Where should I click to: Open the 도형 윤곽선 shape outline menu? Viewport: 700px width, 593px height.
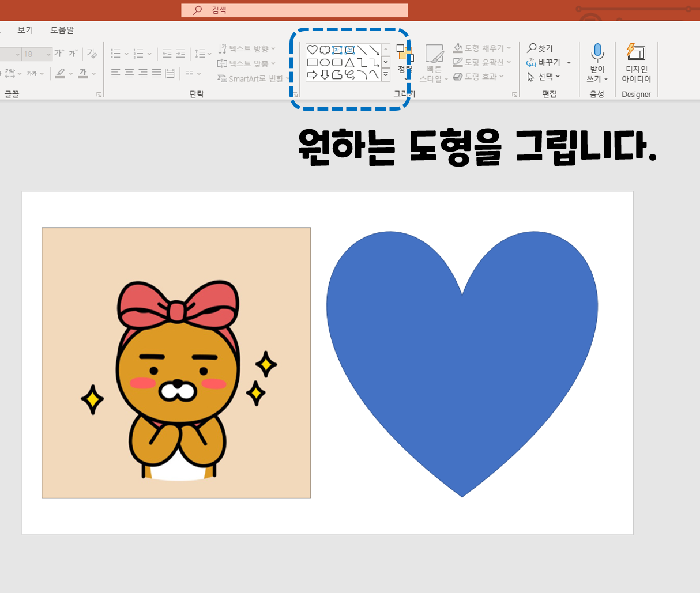click(x=482, y=62)
